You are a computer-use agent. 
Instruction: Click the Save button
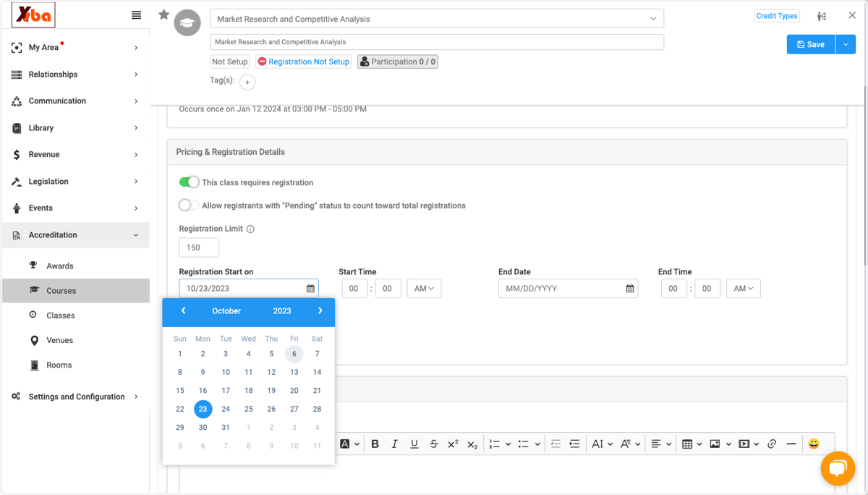[811, 44]
